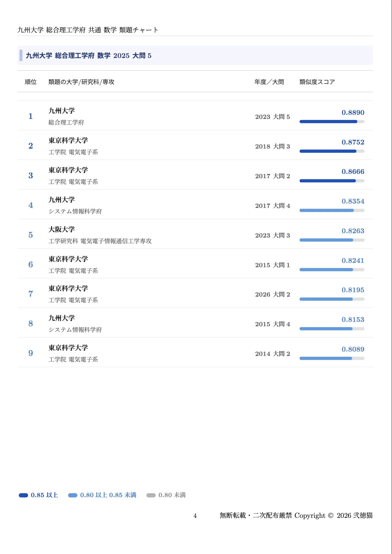This screenshot has width=392, height=554.
Task: Click rank number 1
Action: click(31, 116)
